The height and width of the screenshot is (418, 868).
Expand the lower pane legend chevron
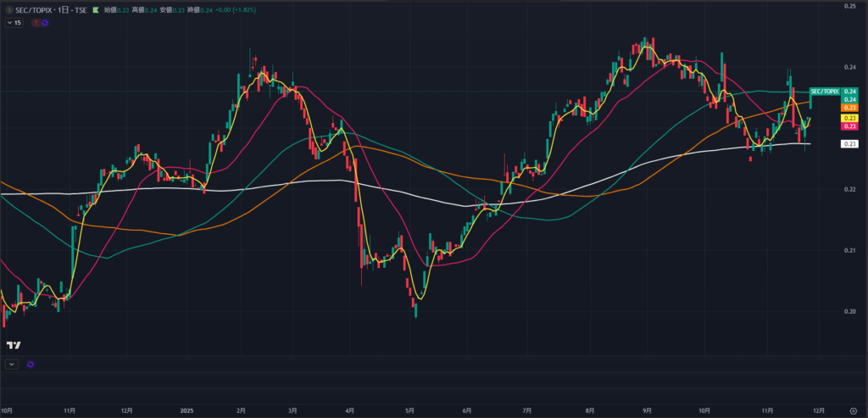tap(11, 364)
